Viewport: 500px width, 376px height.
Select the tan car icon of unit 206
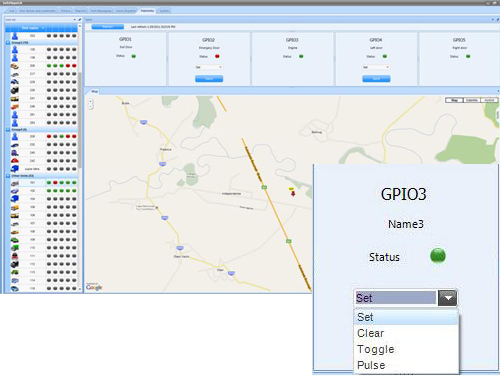[x=15, y=66]
